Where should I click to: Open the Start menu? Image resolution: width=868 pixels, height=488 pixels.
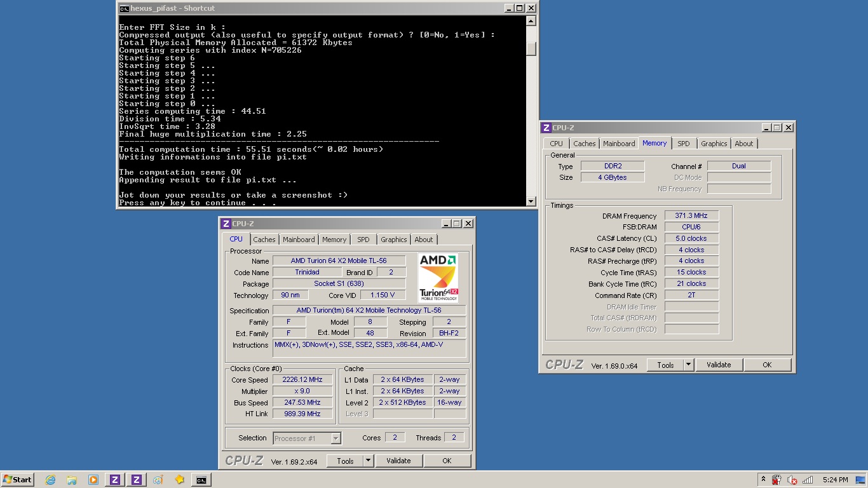[18, 480]
